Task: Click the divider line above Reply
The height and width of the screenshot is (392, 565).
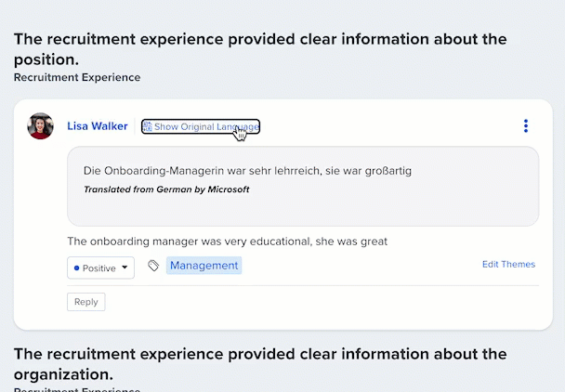Action: pos(302,285)
